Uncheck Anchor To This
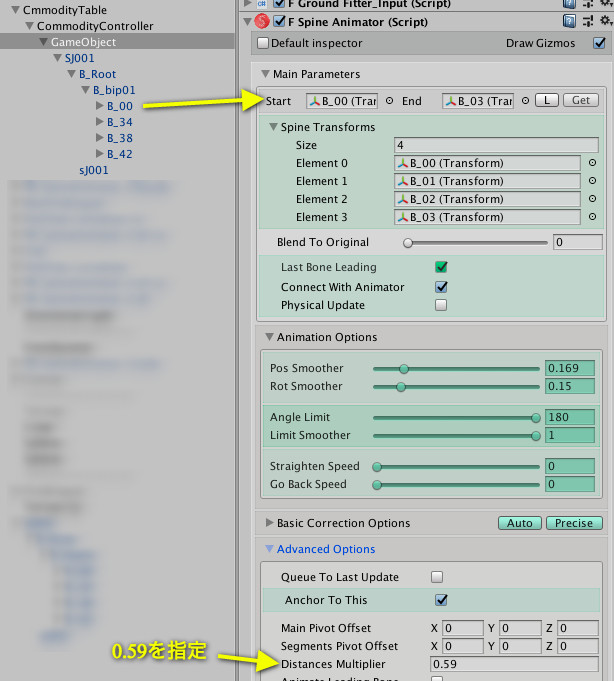The width and height of the screenshot is (614, 681). [x=441, y=600]
